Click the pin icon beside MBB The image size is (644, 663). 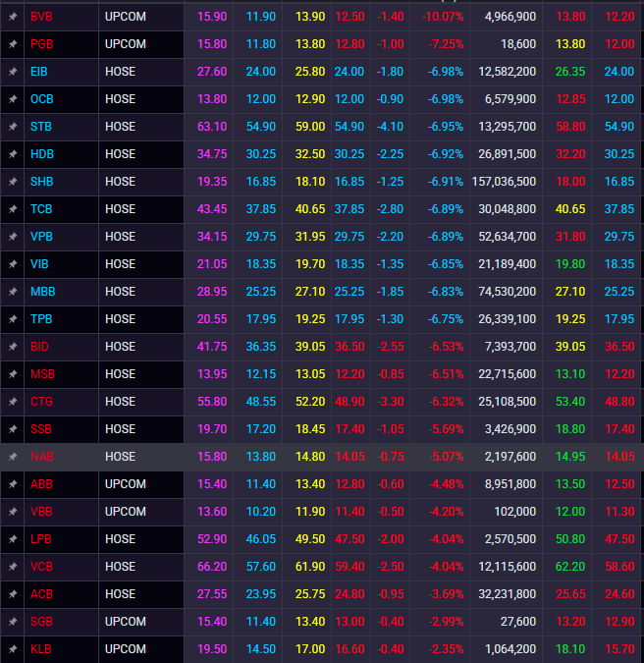coord(12,292)
